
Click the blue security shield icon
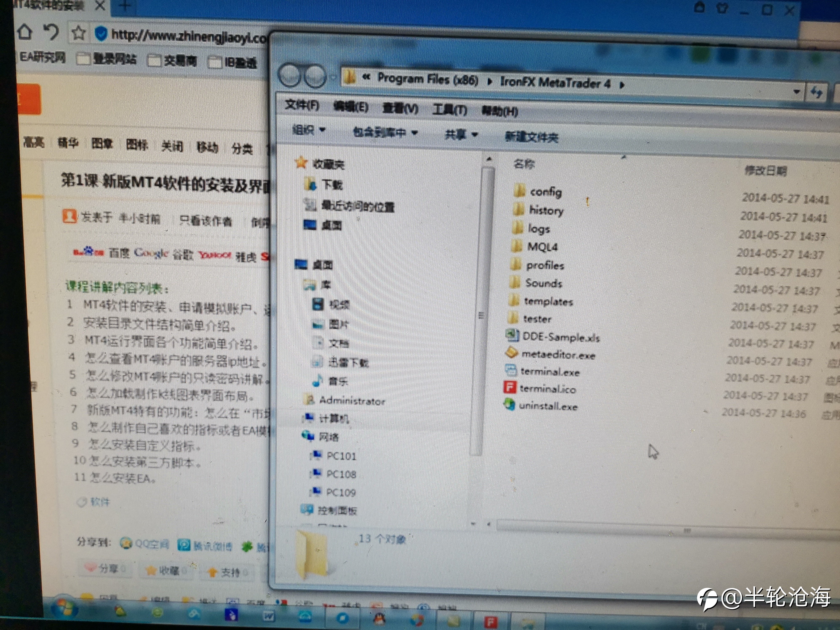click(x=101, y=34)
